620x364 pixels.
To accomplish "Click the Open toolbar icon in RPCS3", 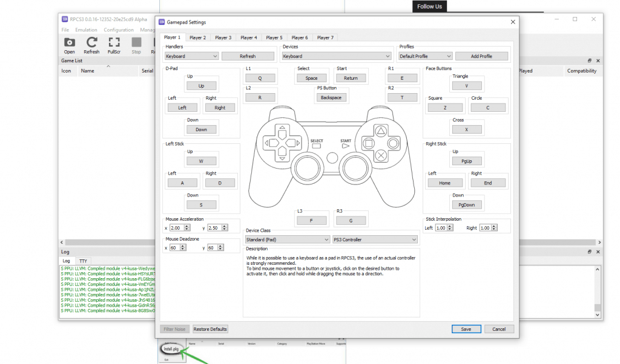I will click(x=70, y=45).
